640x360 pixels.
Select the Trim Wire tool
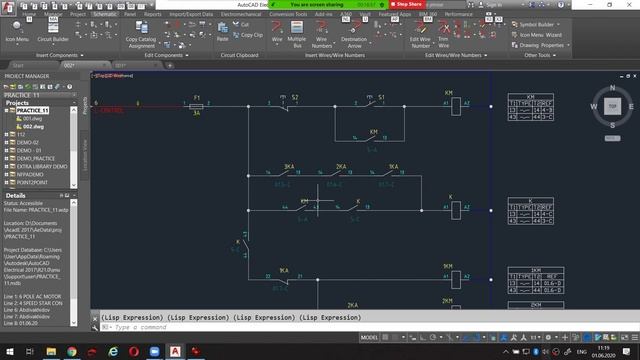[x=443, y=34]
